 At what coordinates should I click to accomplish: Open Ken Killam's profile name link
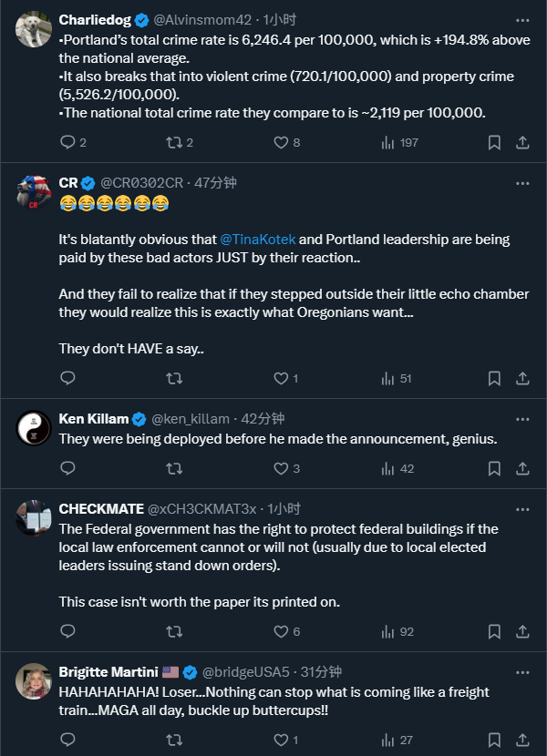click(93, 419)
